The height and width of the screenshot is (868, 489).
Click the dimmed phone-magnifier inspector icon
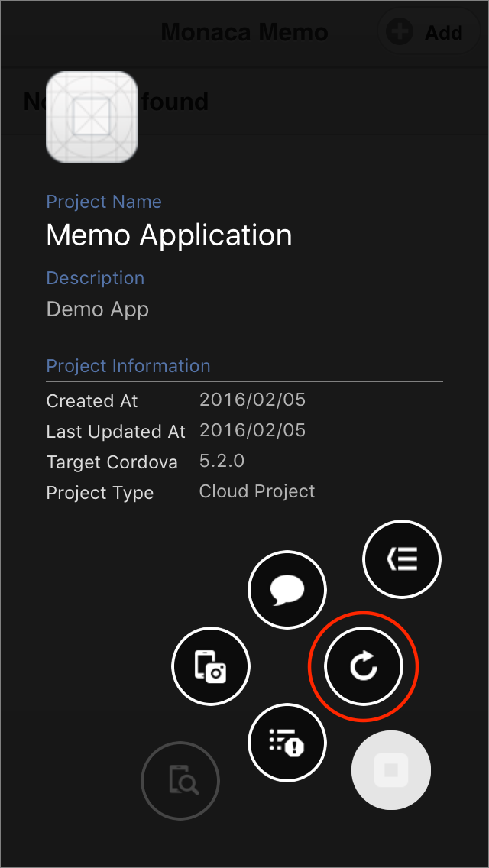(180, 781)
